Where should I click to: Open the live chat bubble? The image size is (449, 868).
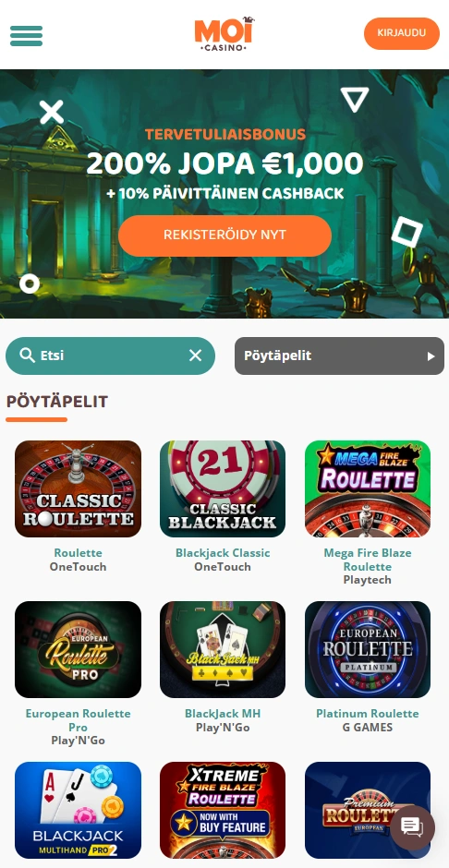click(412, 827)
